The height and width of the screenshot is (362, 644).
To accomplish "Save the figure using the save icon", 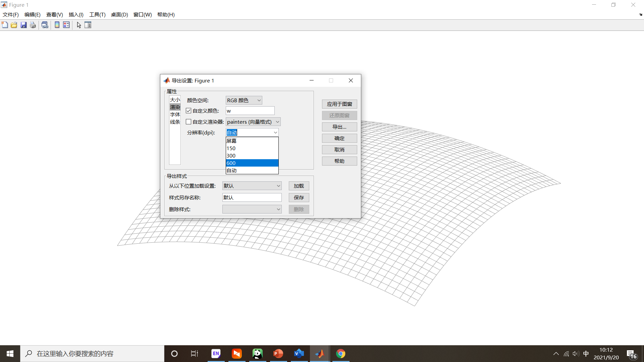I will pyautogui.click(x=23, y=25).
